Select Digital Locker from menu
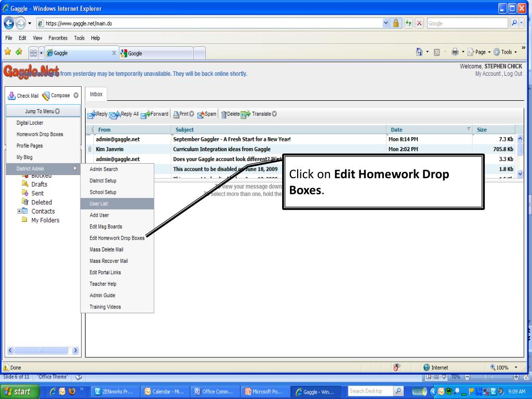Viewport: 532px width, 399px height. click(43, 123)
